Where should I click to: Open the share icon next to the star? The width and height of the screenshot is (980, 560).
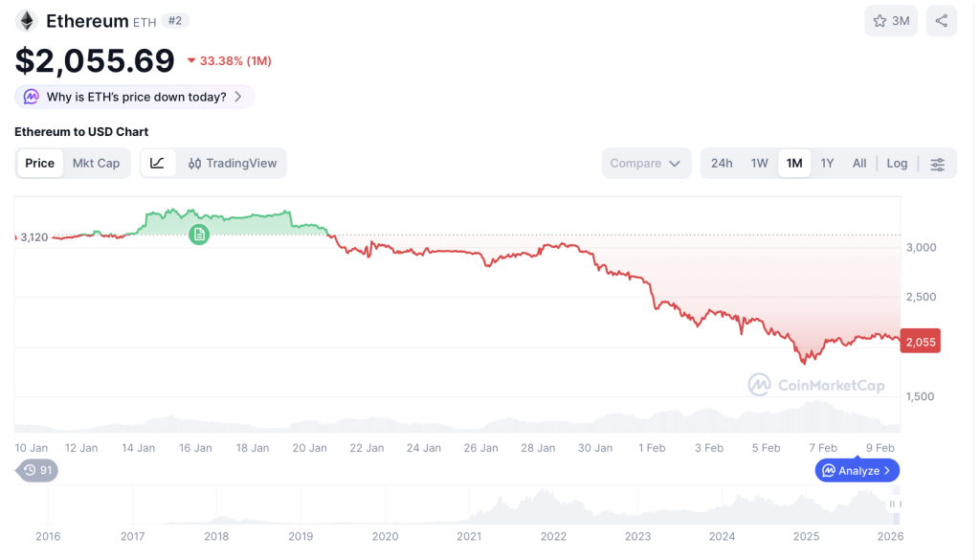[x=941, y=20]
